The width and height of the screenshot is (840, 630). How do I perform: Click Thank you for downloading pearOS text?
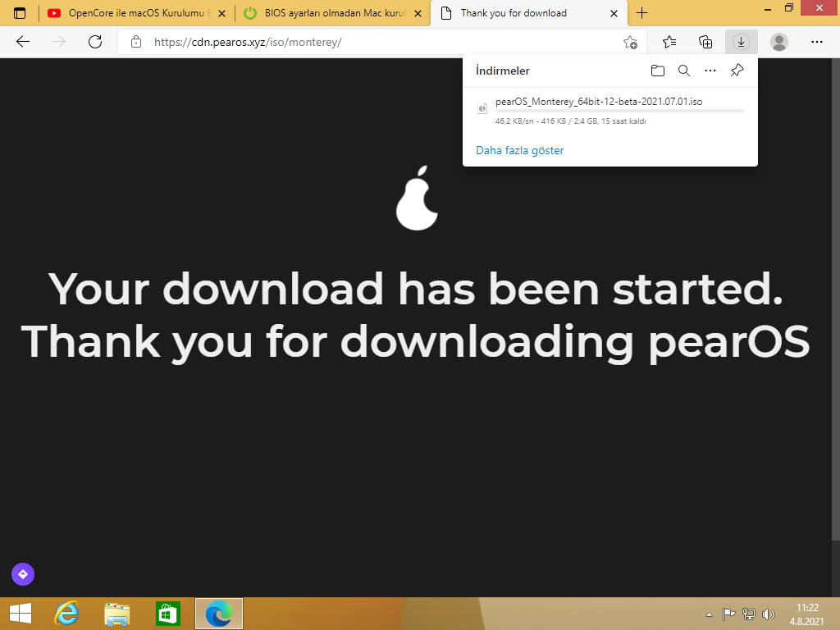click(416, 343)
